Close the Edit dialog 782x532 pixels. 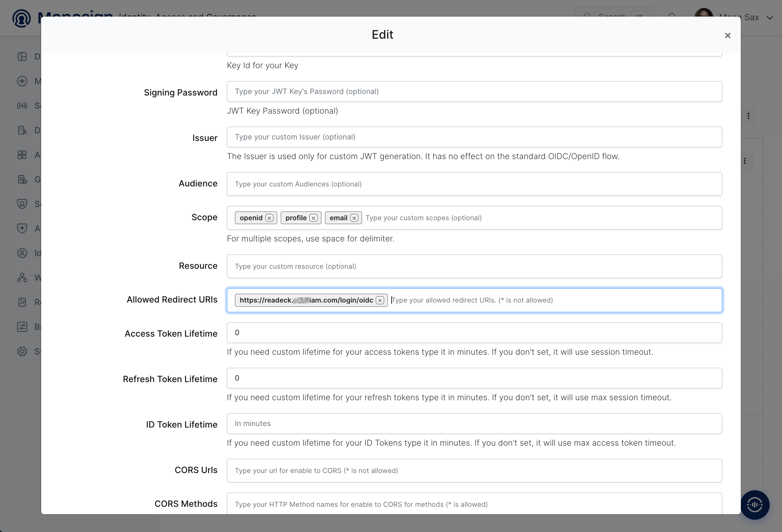click(x=728, y=35)
